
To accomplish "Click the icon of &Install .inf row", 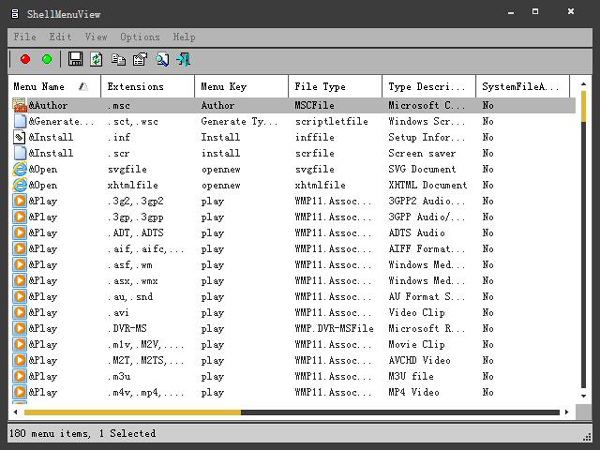I will (x=20, y=137).
